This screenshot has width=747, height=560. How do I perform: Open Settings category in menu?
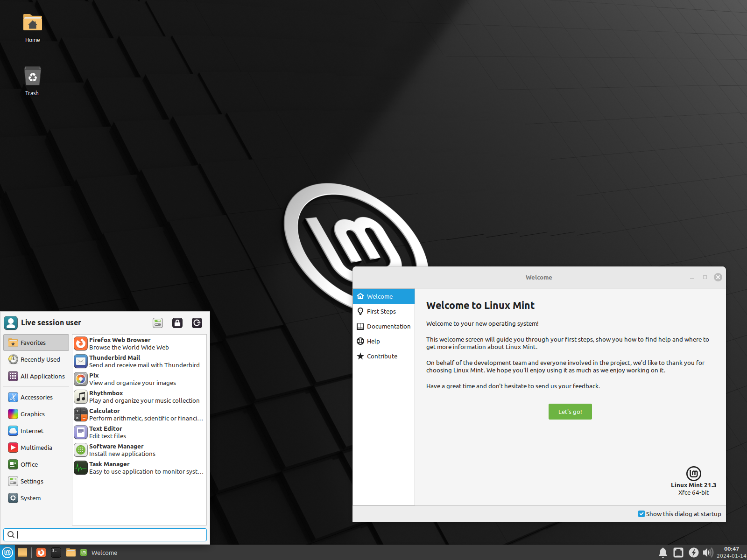click(x=36, y=481)
